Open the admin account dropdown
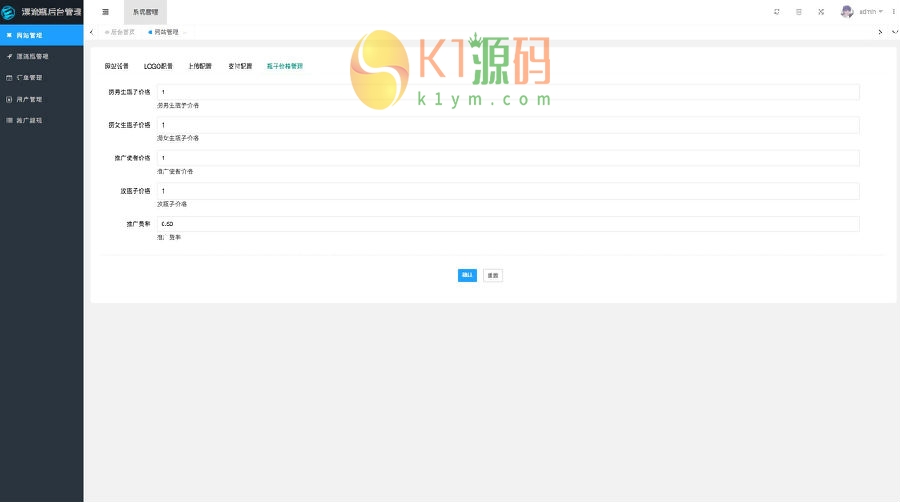The image size is (900, 502). tap(871, 11)
